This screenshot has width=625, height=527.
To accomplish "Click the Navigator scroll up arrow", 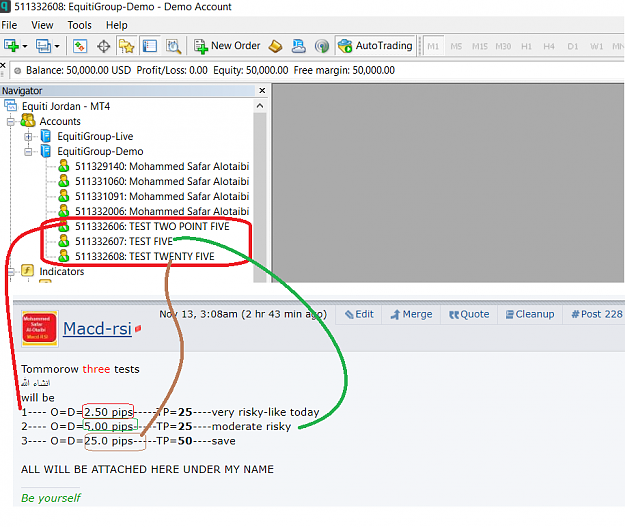I will (x=260, y=106).
